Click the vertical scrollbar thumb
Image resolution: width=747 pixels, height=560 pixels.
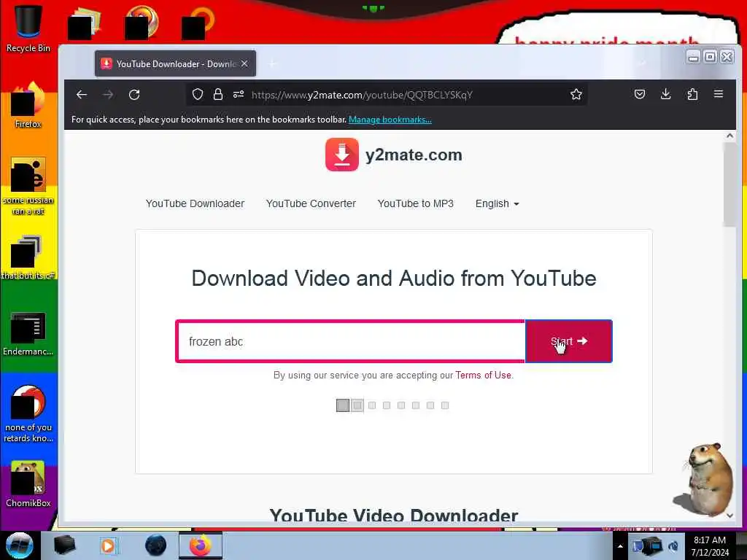click(729, 184)
